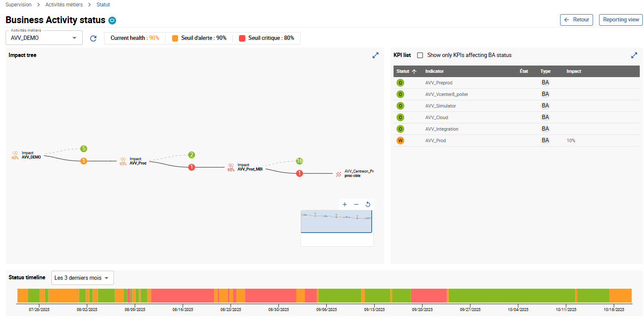Enable Show only KPIs affecting BA status
The height and width of the screenshot is (323, 644).
pos(420,55)
